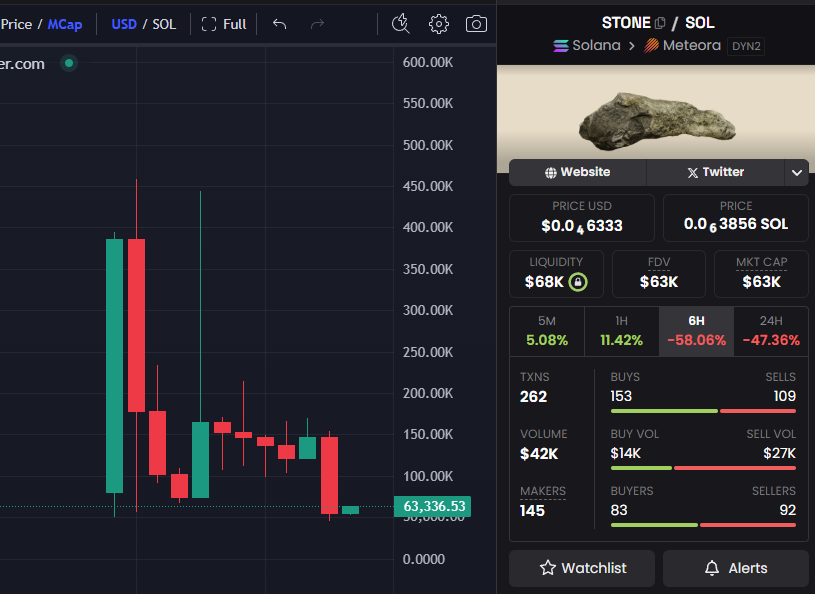The height and width of the screenshot is (594, 815).
Task: Click the MAKERS label
Action: pos(543,491)
